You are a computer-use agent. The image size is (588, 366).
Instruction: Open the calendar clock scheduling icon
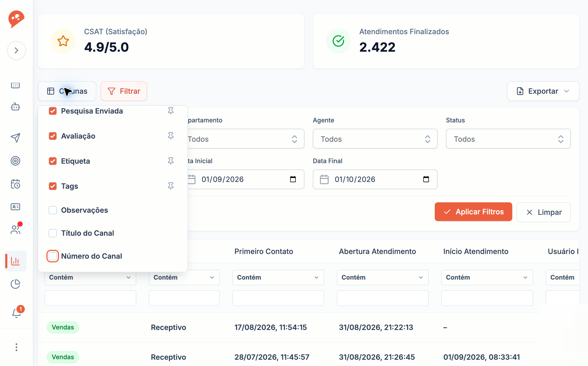click(x=15, y=184)
